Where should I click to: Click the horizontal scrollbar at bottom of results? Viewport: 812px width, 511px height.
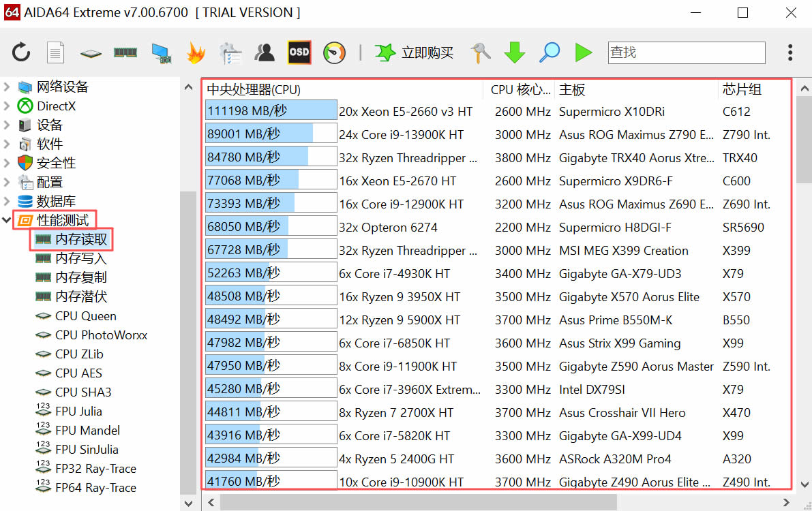tap(417, 503)
